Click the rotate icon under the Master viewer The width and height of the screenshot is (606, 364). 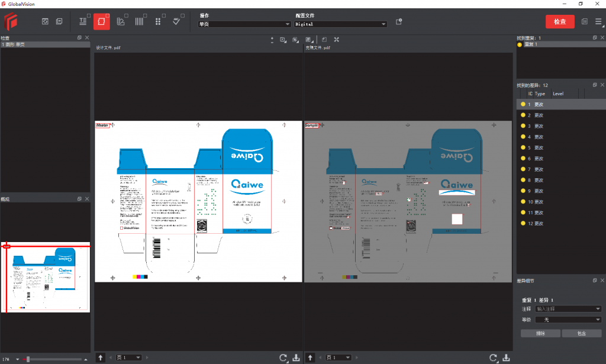283,358
